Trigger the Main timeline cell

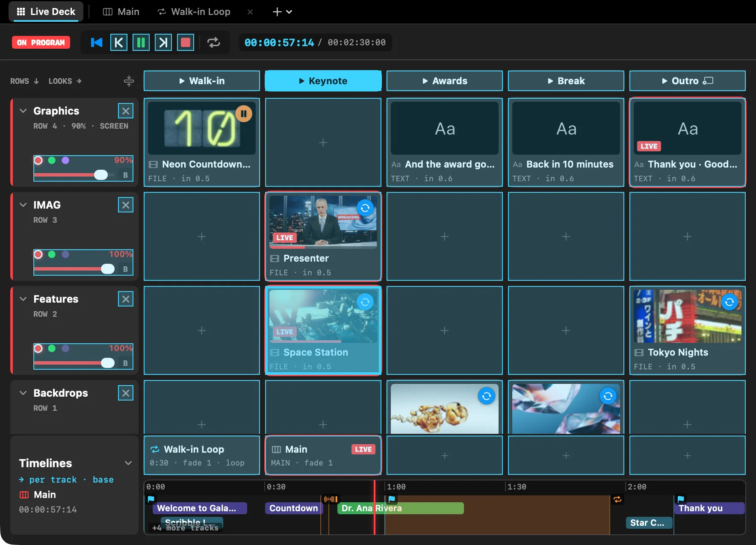[323, 455]
